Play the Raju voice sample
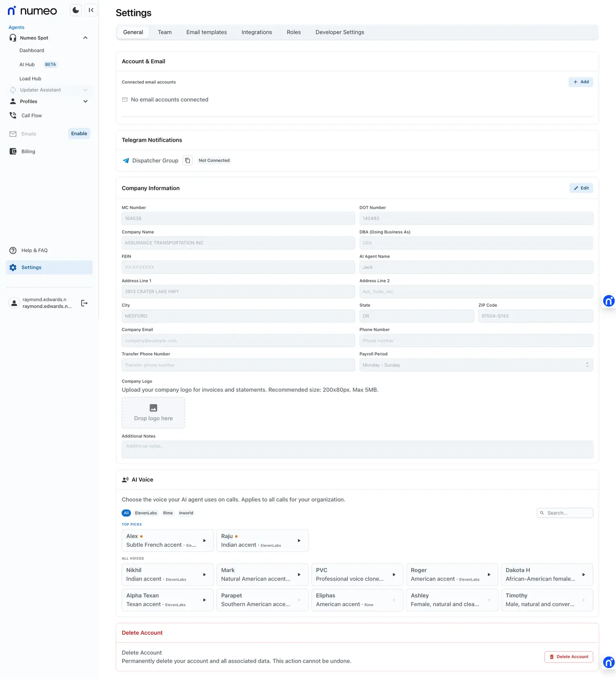The image size is (616, 680). click(299, 541)
